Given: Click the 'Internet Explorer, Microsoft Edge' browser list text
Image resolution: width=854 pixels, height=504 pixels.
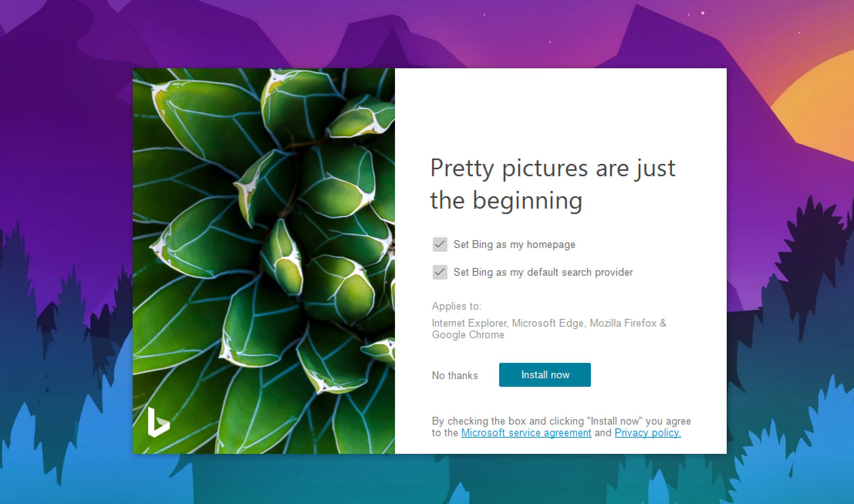Looking at the screenshot, I should (x=549, y=329).
